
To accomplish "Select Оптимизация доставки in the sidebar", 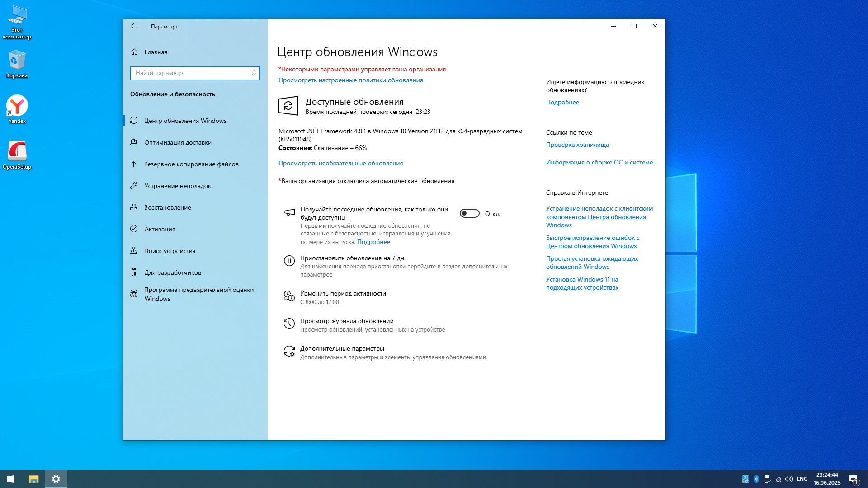I will click(x=178, y=142).
